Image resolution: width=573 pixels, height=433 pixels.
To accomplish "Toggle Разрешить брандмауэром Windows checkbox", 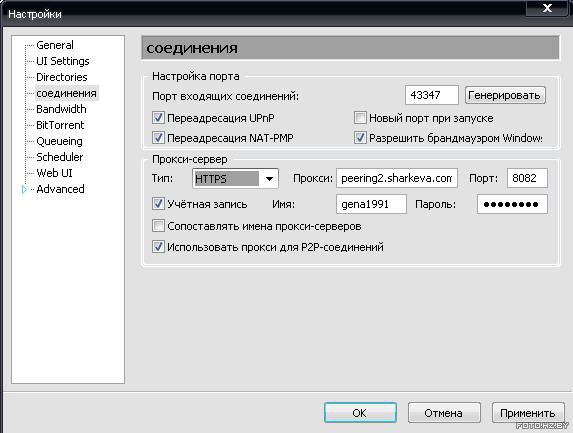I will coord(360,138).
